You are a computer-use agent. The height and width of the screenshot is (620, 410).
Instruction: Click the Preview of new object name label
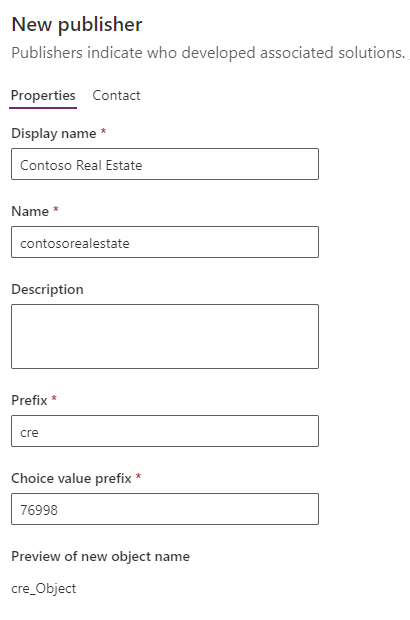point(100,557)
